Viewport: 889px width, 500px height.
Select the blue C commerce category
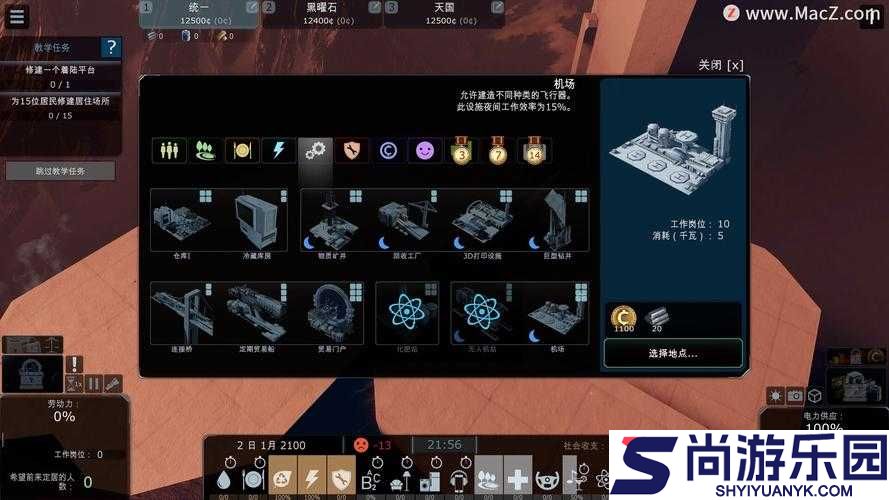[x=388, y=151]
